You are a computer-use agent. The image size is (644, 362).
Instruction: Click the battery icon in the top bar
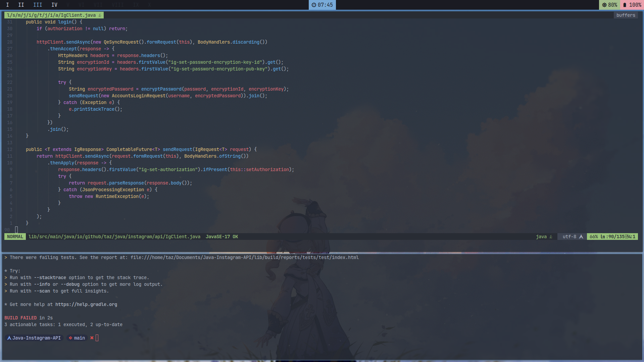625,5
